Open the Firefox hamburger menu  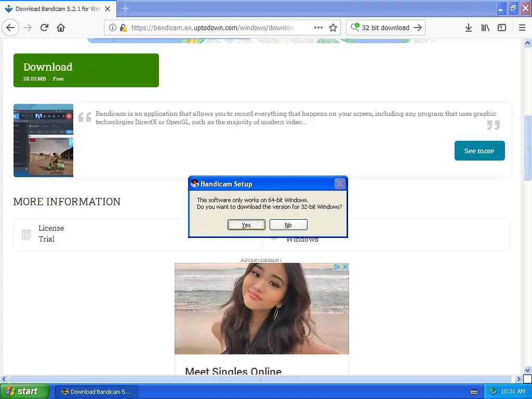522,28
